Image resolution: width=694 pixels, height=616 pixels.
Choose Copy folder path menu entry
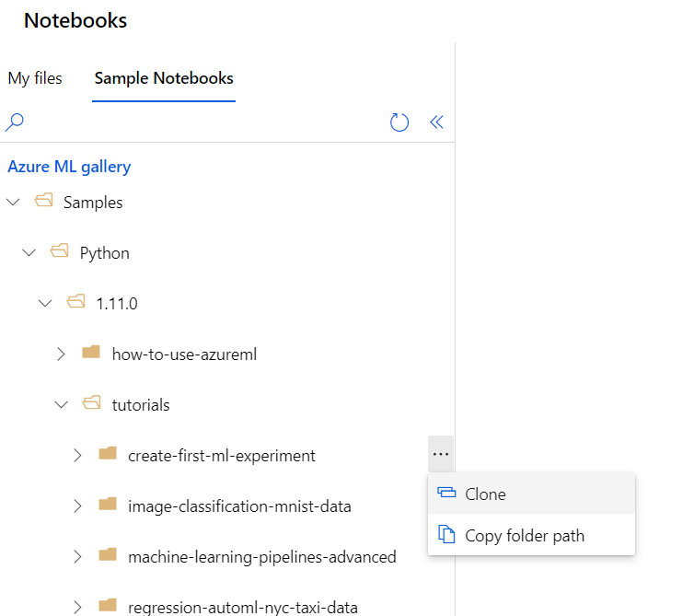532,535
